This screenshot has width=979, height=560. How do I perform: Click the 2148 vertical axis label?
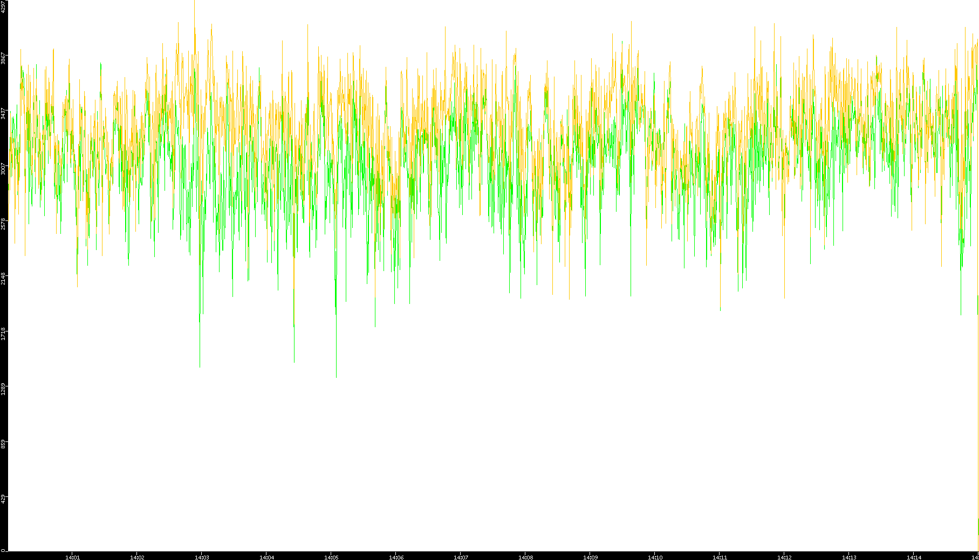point(3,279)
